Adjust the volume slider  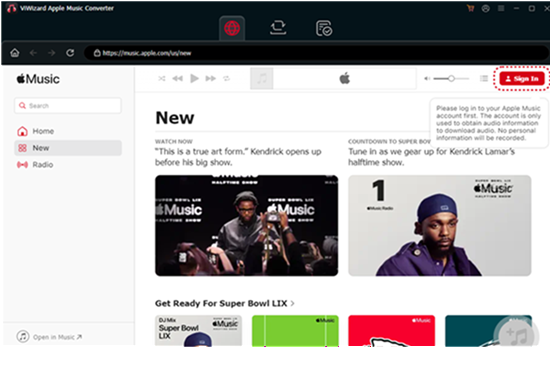[x=451, y=79]
